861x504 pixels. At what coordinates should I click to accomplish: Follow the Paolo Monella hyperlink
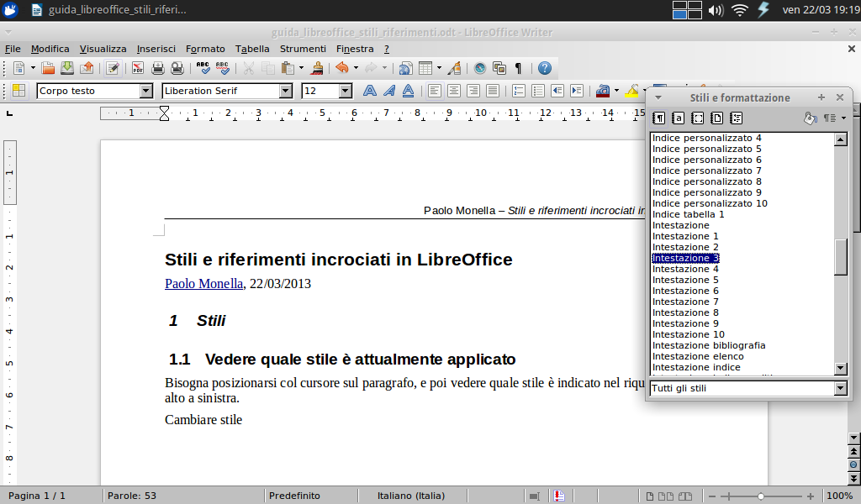pos(203,284)
